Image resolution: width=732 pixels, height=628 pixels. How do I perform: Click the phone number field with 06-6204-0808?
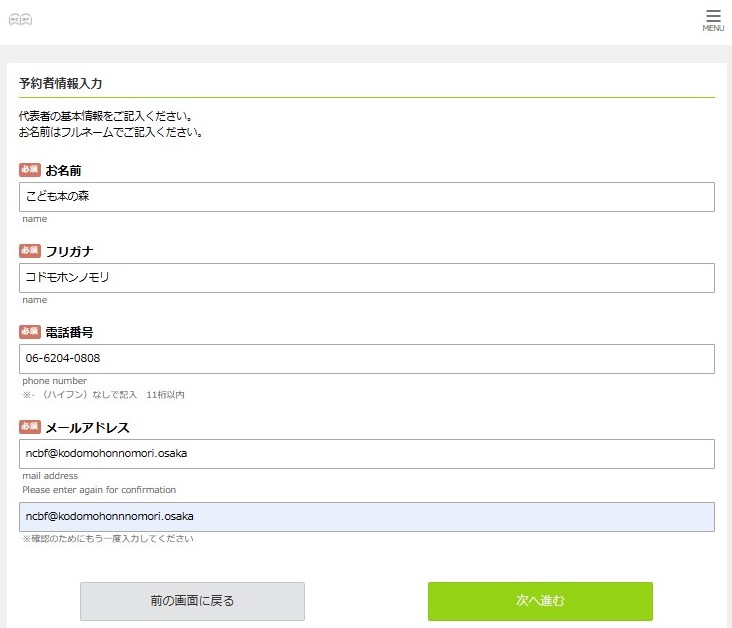point(366,359)
